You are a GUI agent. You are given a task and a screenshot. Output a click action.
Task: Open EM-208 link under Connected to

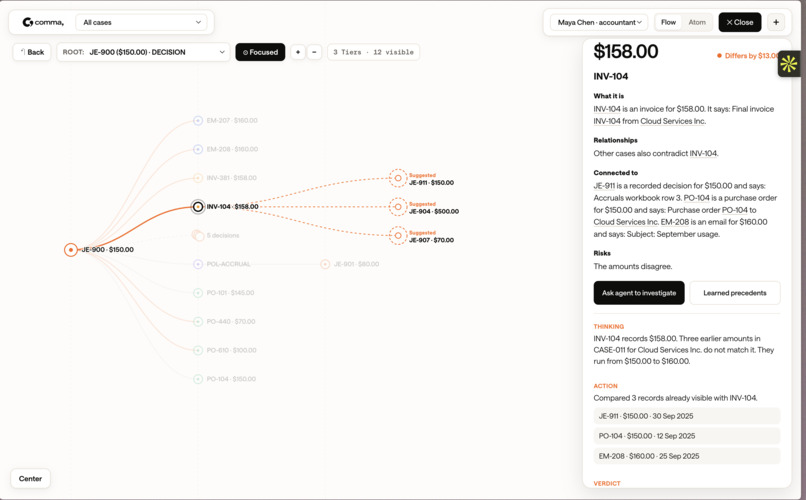[x=674, y=222]
